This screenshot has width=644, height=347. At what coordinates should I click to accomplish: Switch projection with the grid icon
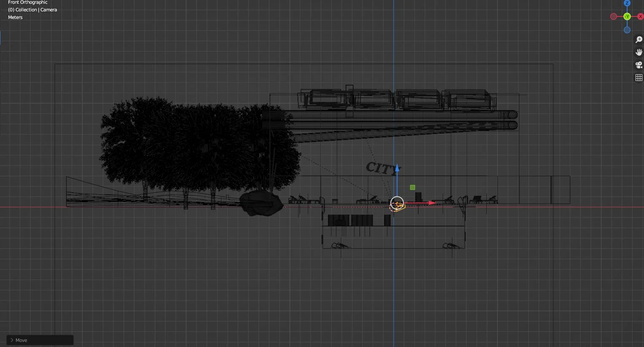639,77
